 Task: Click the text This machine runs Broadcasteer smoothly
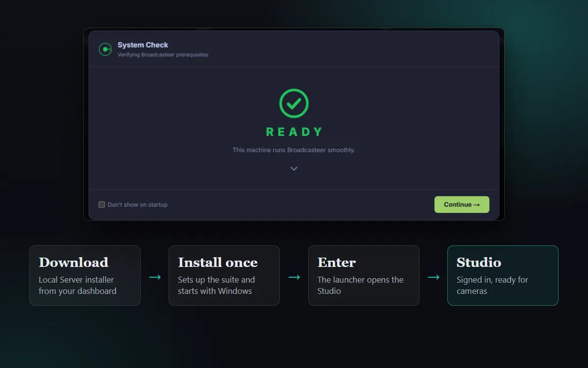(x=294, y=150)
